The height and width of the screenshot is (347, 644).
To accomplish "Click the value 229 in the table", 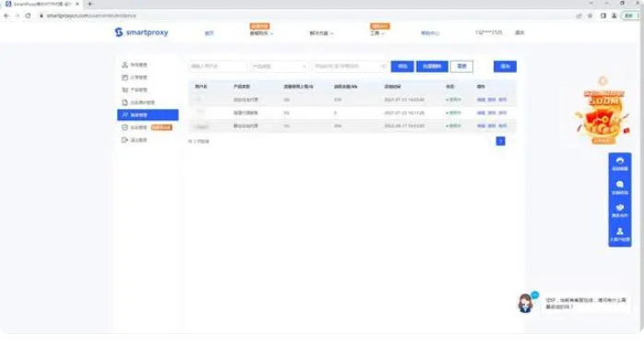I will pyautogui.click(x=338, y=100).
